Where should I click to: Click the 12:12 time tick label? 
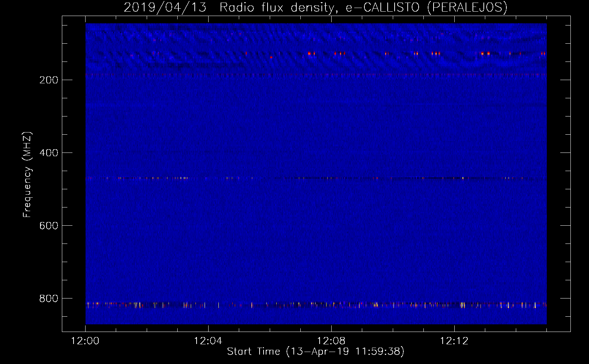click(454, 341)
